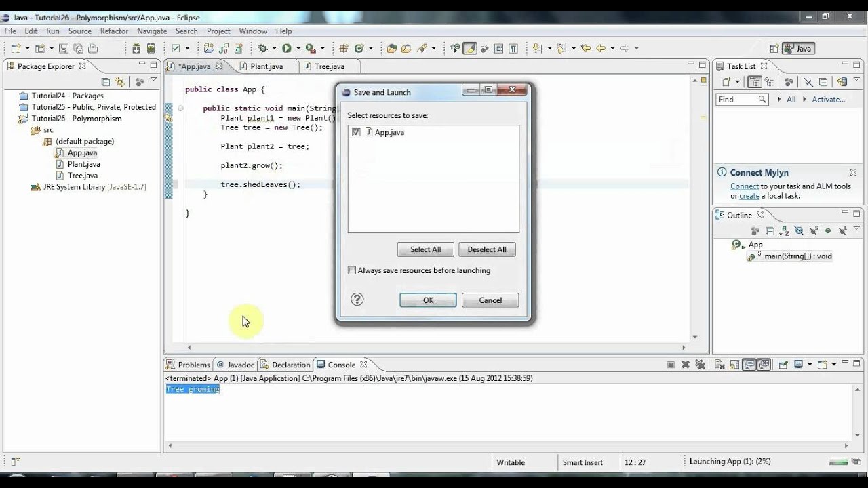Click the help question mark icon in dialog
868x488 pixels.
357,300
